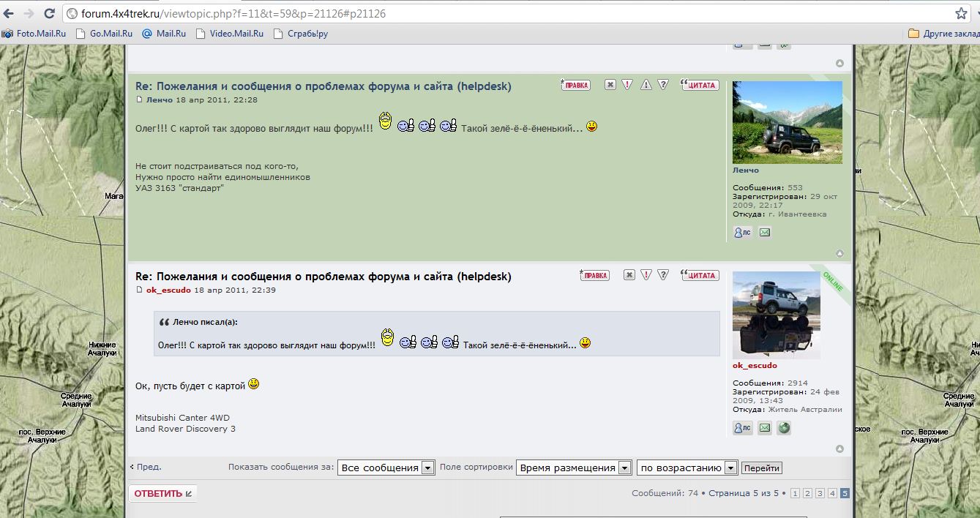Click Ленчо's mountain jeep avatar image
Image resolution: width=980 pixels, height=518 pixels.
pos(787,122)
